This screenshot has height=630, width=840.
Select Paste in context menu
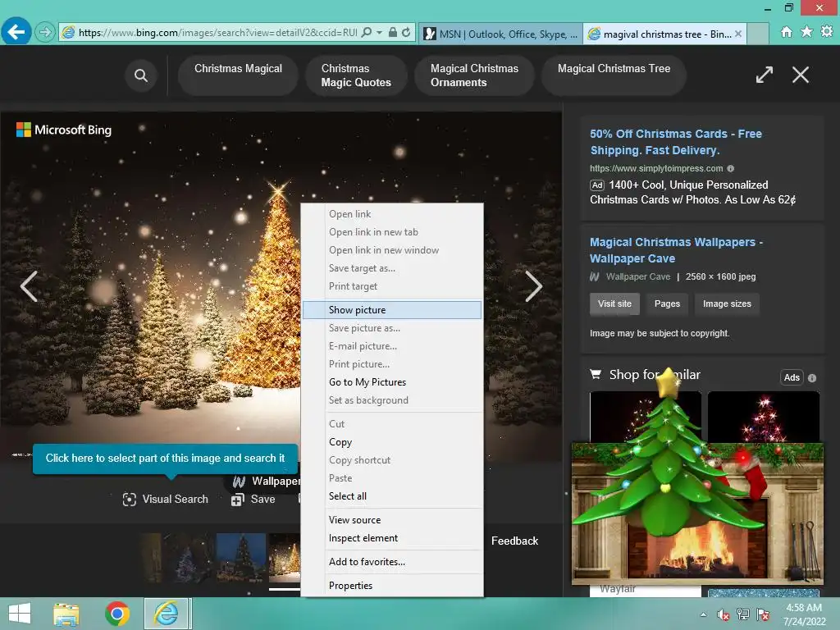tap(392, 478)
